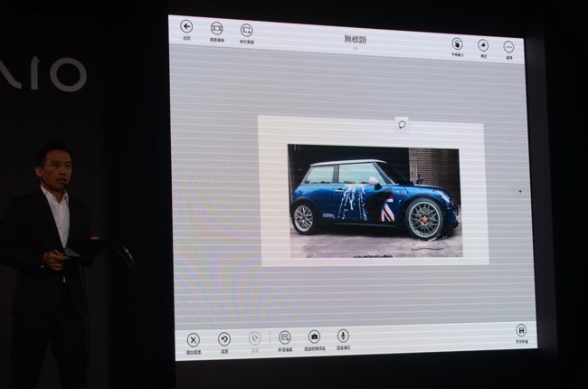This screenshot has width=588, height=389.
Task: Open the three-dots more options icon
Action: coord(508,47)
